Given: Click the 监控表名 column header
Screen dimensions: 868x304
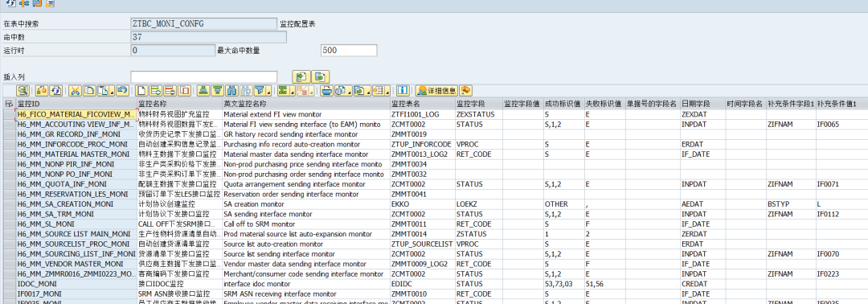Looking at the screenshot, I should click(x=423, y=104).
